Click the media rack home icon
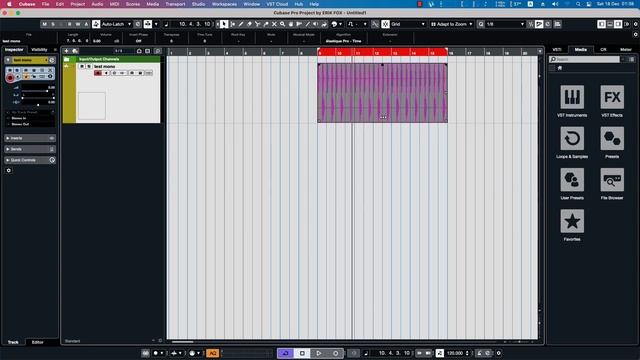 [x=560, y=68]
